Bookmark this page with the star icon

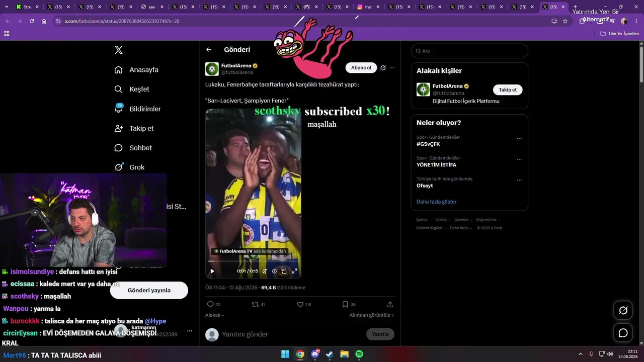point(565,21)
